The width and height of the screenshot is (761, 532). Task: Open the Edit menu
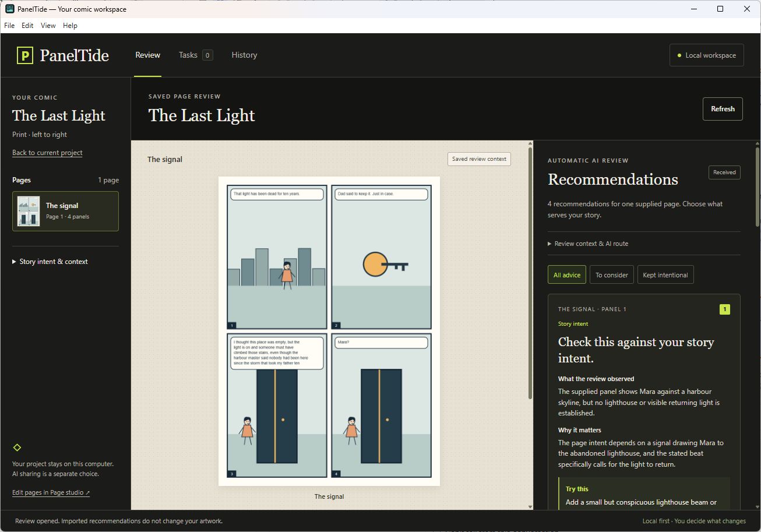pos(27,26)
